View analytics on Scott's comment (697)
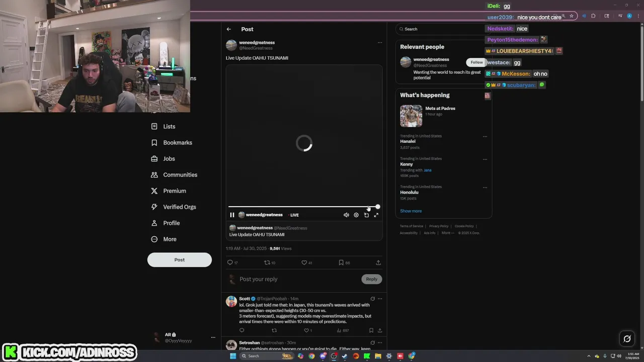Image resolution: width=644 pixels, height=362 pixels. tap(343, 330)
